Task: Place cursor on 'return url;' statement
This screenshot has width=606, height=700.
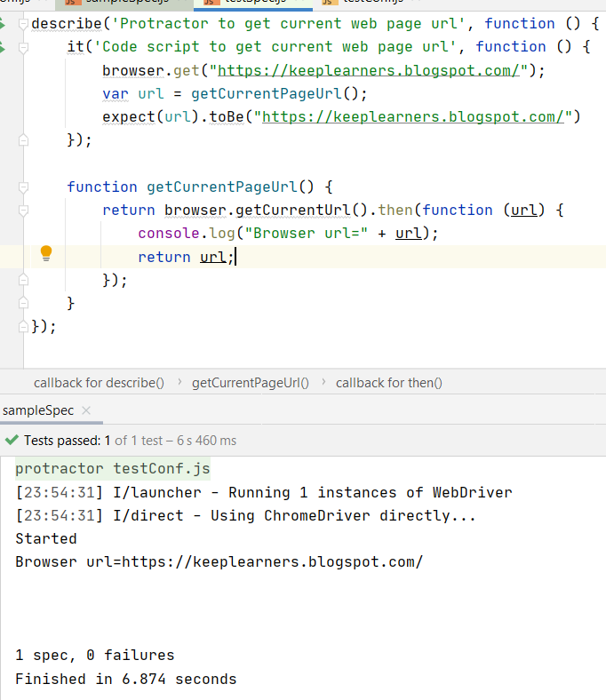Action: pyautogui.click(x=186, y=257)
